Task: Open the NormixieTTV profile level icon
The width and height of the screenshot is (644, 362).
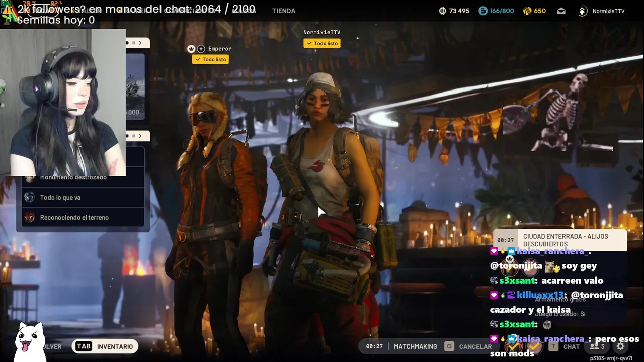Action: (583, 11)
